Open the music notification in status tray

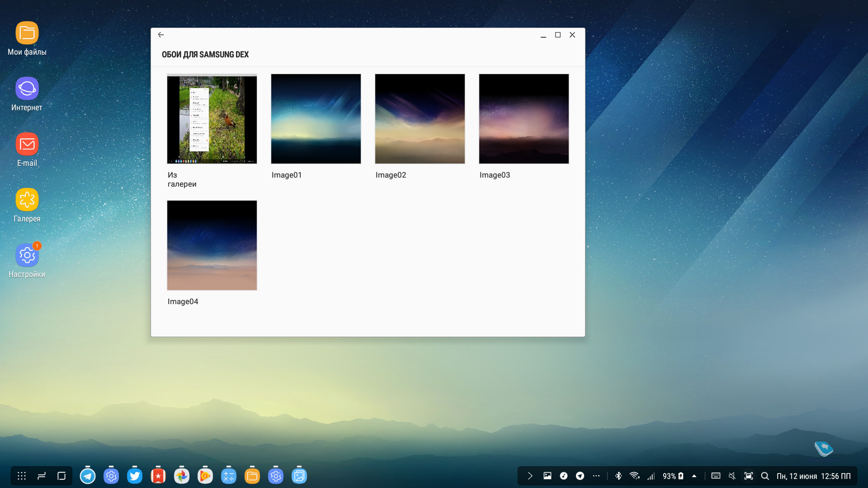click(x=564, y=476)
